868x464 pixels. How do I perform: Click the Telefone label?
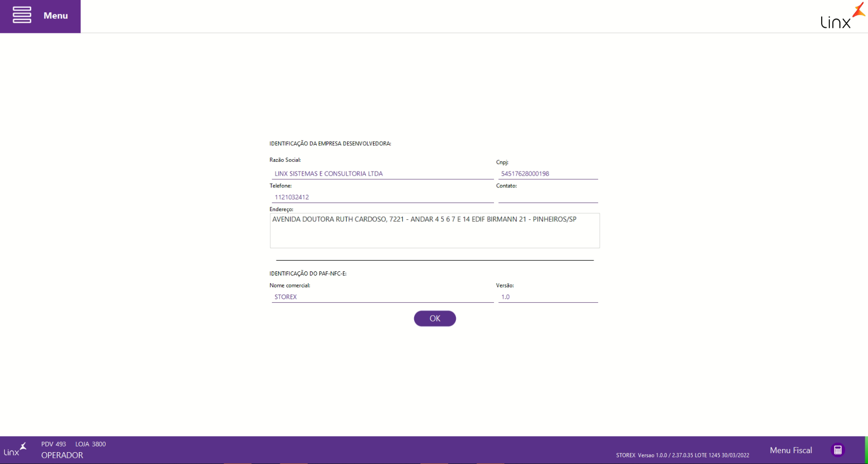pyautogui.click(x=280, y=186)
